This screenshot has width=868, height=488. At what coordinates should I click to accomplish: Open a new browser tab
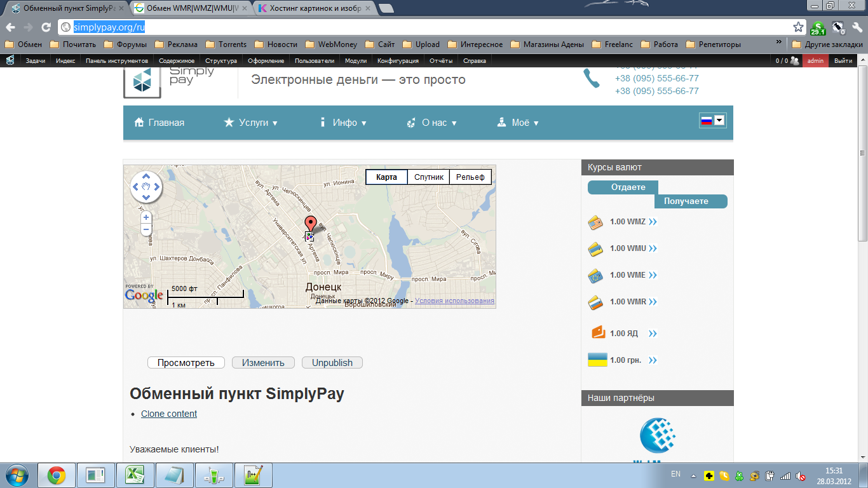click(x=386, y=9)
